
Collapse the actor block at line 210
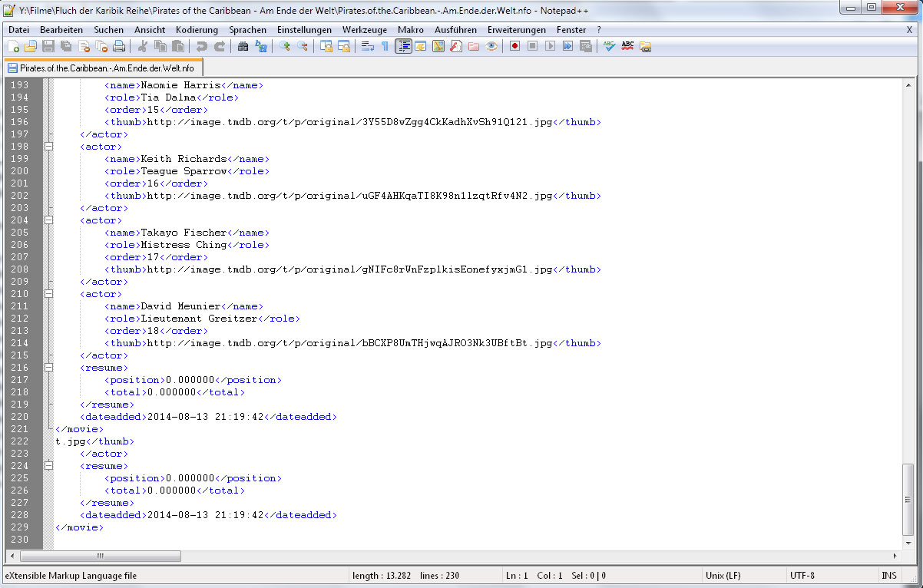(x=48, y=294)
